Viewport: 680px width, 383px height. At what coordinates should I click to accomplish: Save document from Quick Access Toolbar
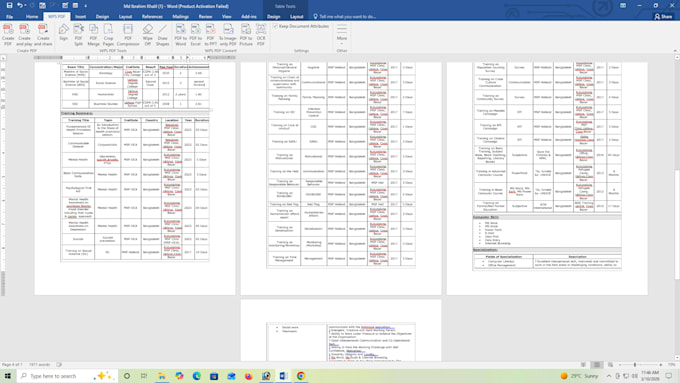click(x=9, y=6)
